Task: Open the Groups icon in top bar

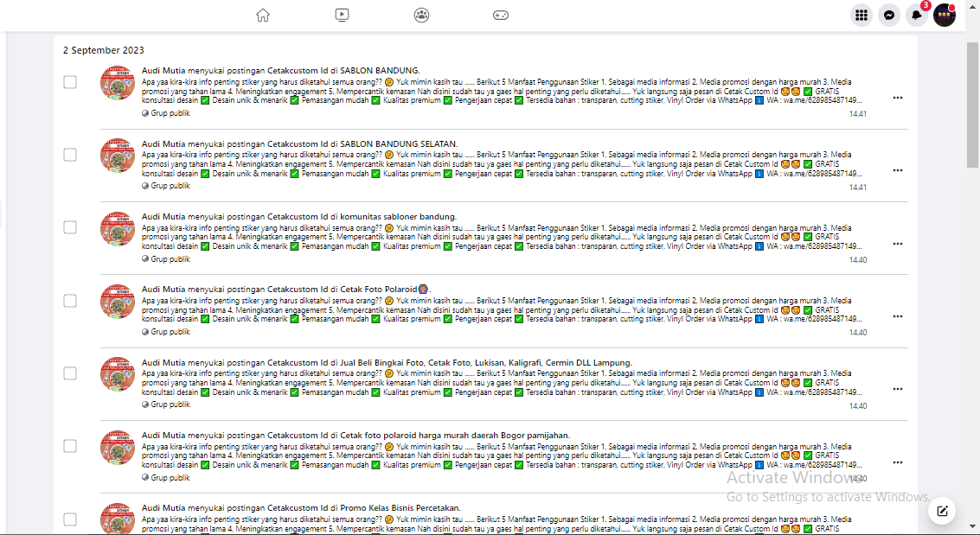Action: [x=422, y=15]
